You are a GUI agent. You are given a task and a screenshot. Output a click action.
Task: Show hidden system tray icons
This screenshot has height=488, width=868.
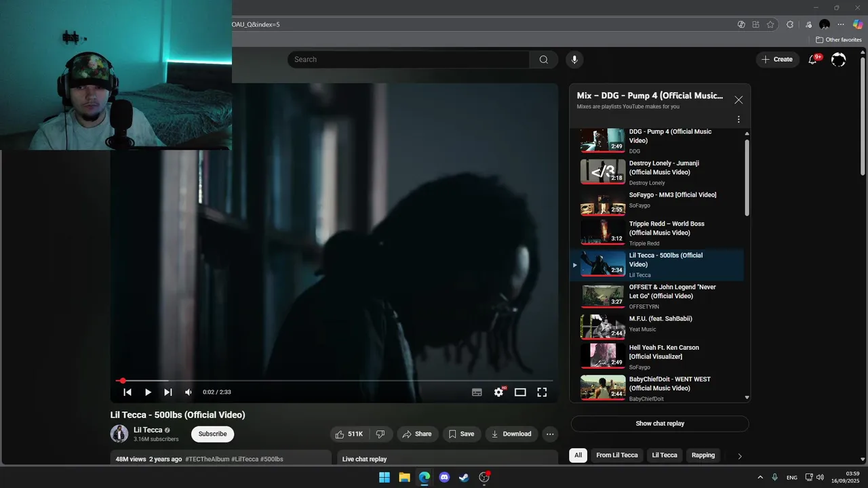click(x=759, y=477)
